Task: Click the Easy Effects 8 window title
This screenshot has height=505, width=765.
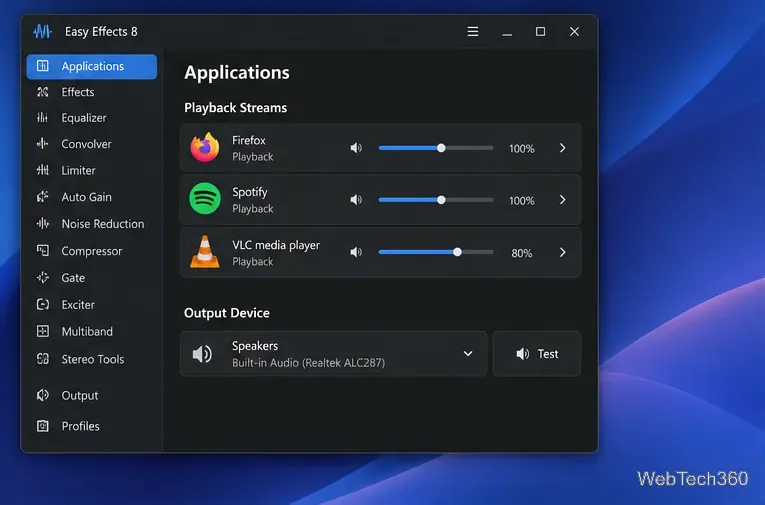Action: 101,32
